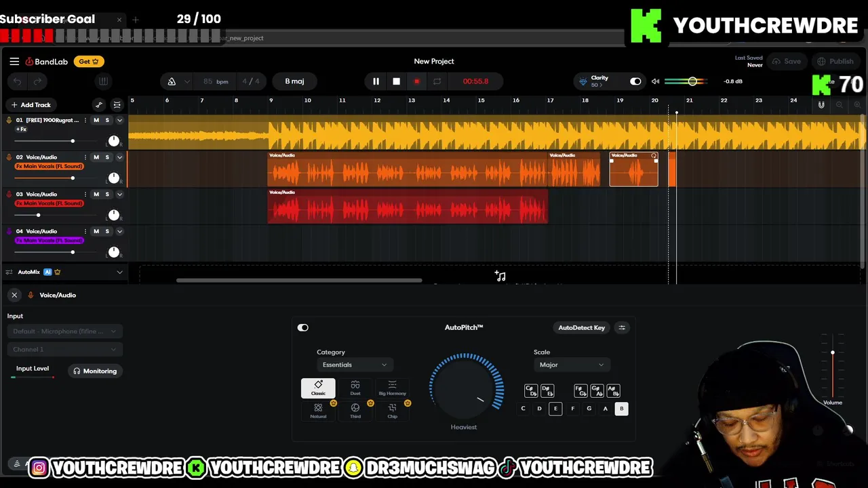
Task: Select the Natural AutoPitch effect
Action: [x=318, y=411]
